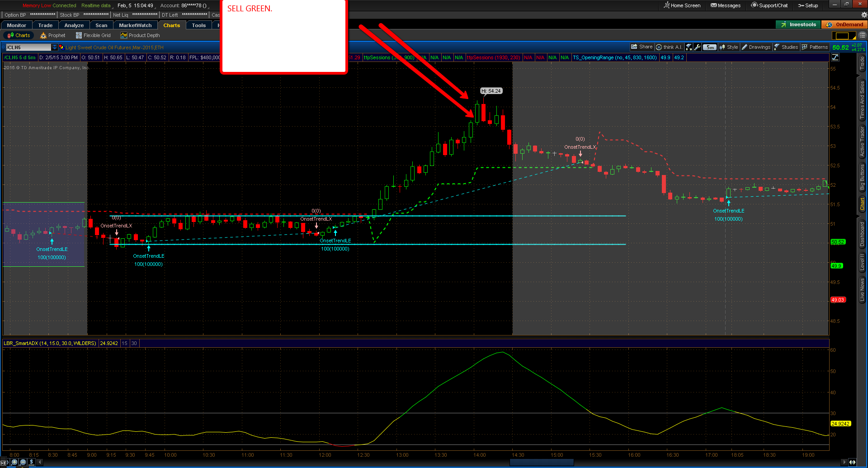The width and height of the screenshot is (868, 468).
Task: Open the Dashboard side tab
Action: tap(862, 234)
